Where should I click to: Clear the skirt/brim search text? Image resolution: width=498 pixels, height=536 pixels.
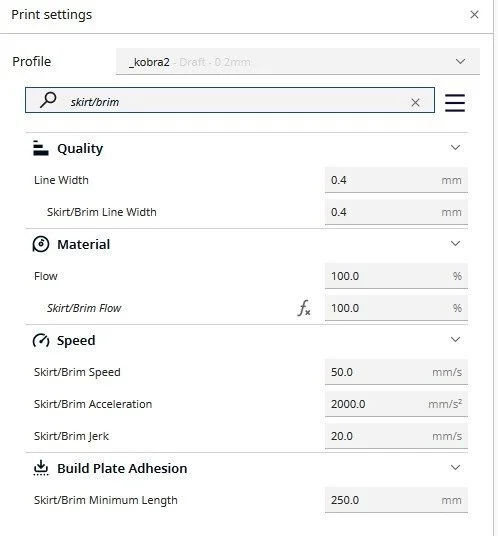click(x=415, y=102)
